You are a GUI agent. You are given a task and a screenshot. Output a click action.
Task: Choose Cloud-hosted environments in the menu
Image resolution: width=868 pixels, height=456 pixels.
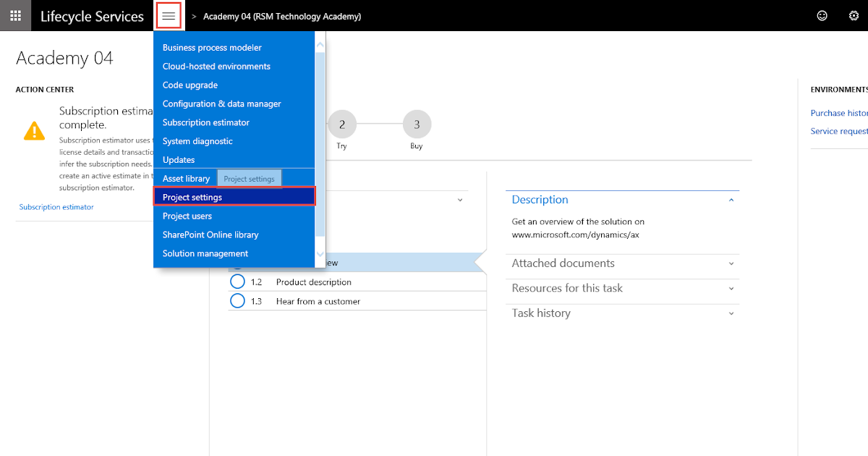pos(216,66)
